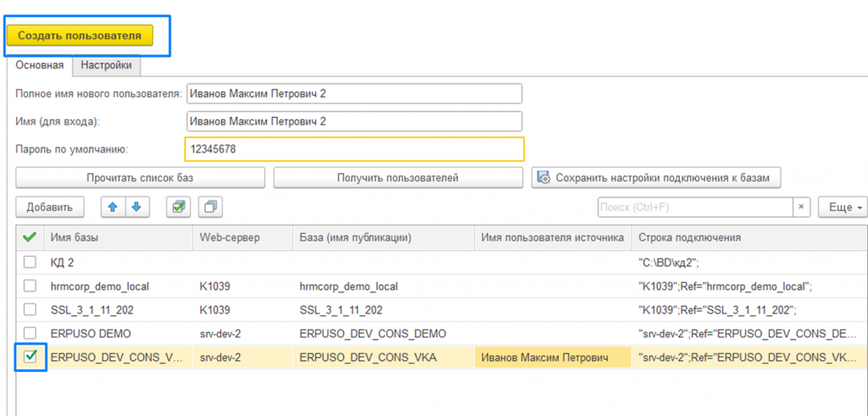Move row down with blue arrow

[x=136, y=208]
